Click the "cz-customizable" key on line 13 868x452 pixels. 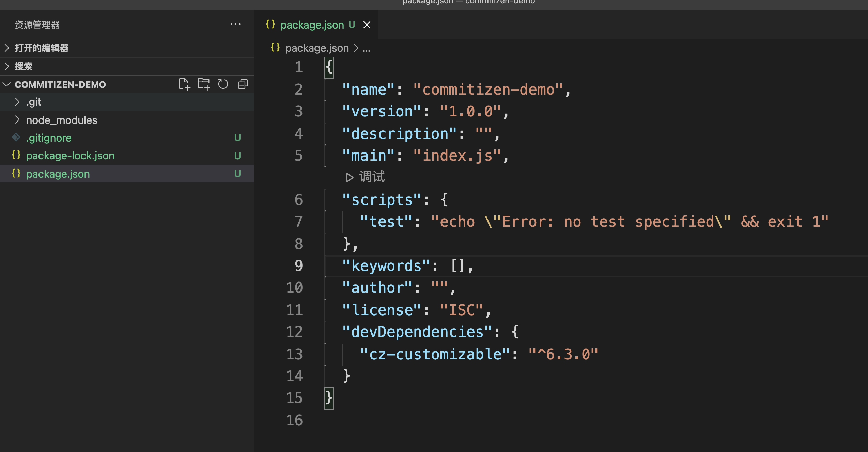coord(435,354)
